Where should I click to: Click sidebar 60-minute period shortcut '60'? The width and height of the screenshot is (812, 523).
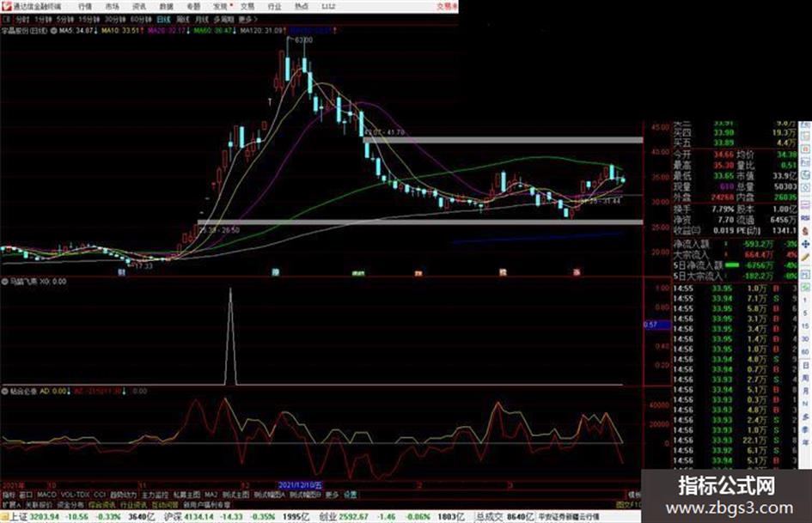[x=805, y=352]
